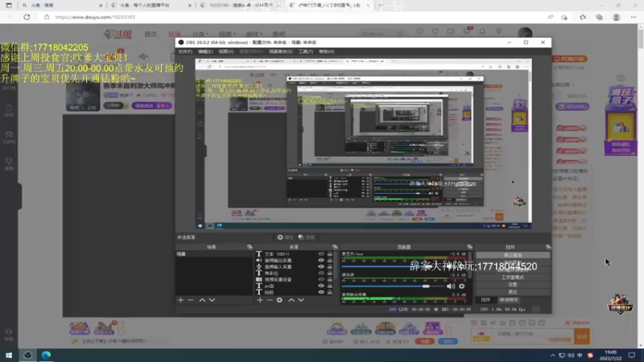Open the OBS 视图(V) menu

pyautogui.click(x=226, y=51)
